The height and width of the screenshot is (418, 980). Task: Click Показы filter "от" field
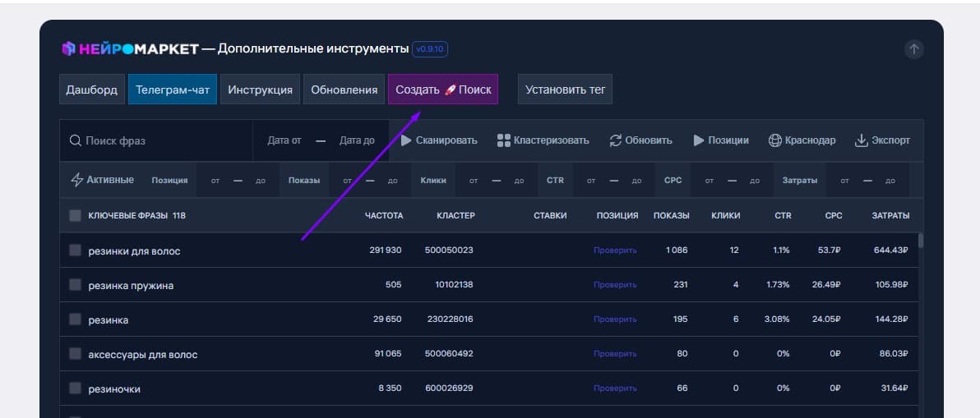(x=348, y=181)
